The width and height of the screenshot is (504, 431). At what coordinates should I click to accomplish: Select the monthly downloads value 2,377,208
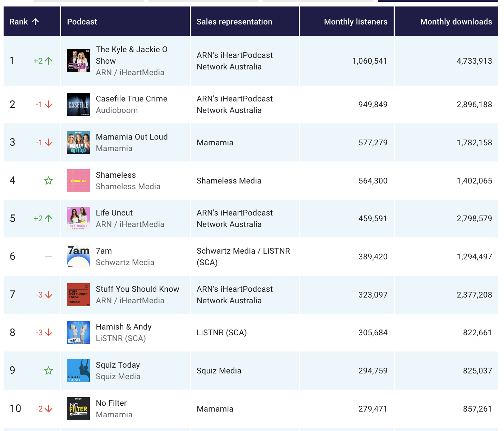tap(474, 295)
